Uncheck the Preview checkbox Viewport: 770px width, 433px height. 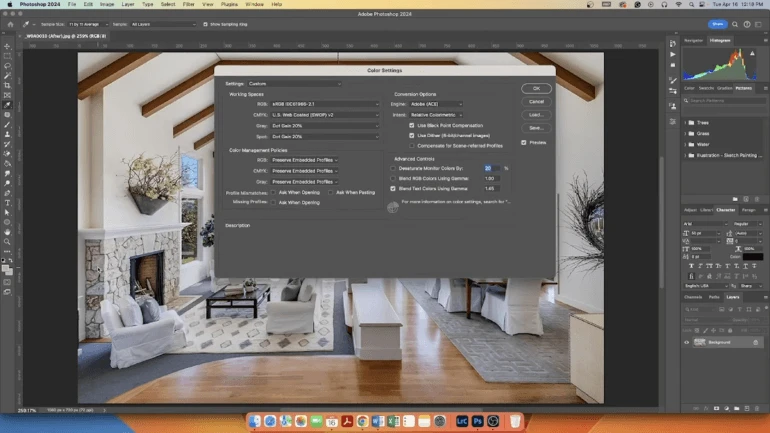click(523, 142)
